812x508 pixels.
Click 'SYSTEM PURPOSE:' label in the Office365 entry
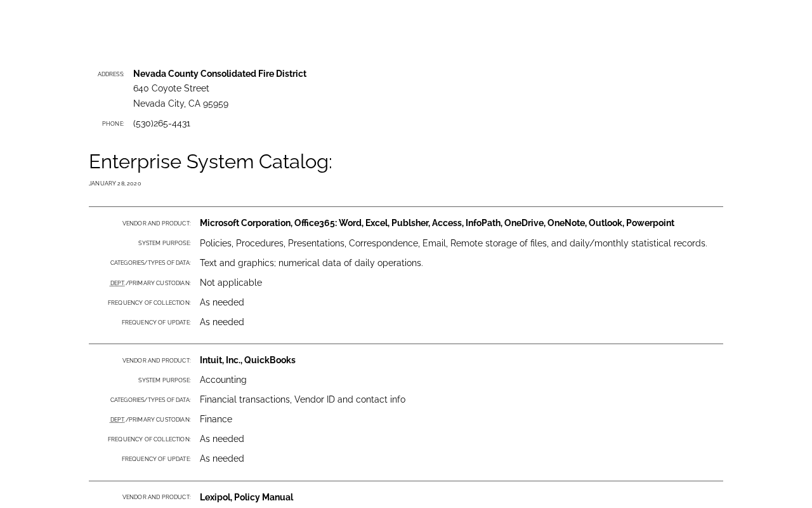click(164, 243)
